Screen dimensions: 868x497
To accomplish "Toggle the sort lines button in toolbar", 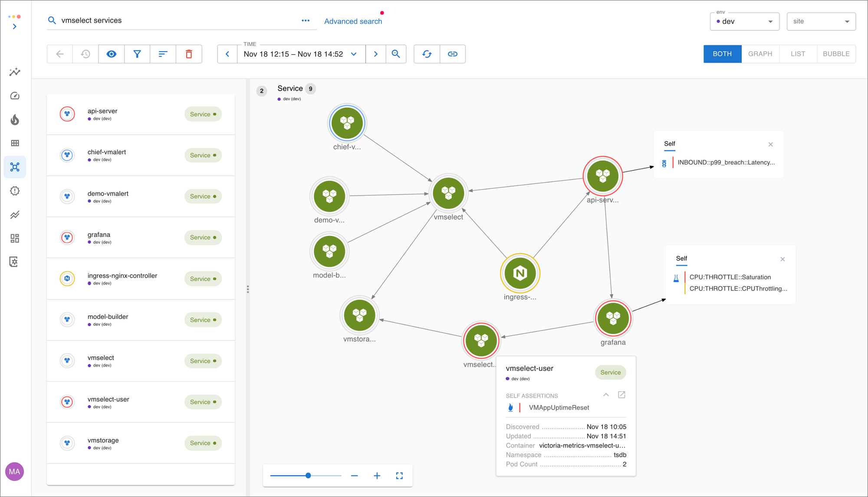I will pyautogui.click(x=163, y=54).
